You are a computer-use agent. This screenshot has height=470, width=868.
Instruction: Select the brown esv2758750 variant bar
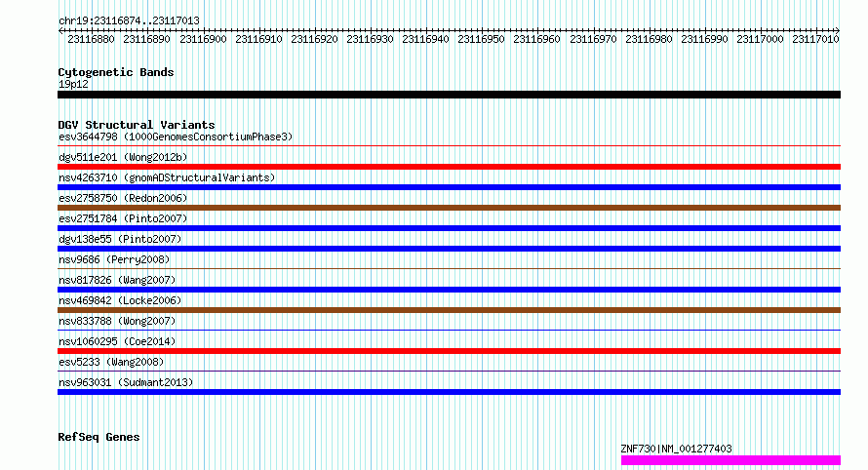pyautogui.click(x=449, y=208)
